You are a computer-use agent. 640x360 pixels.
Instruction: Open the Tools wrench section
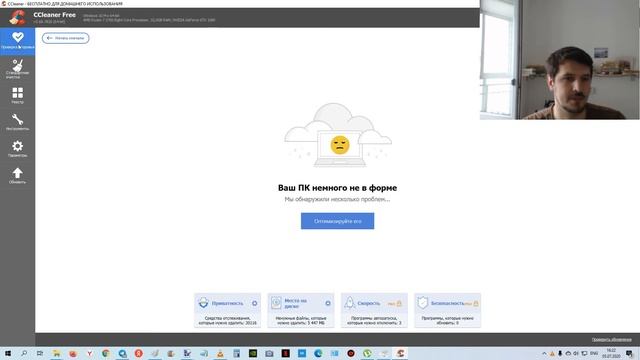(x=18, y=122)
